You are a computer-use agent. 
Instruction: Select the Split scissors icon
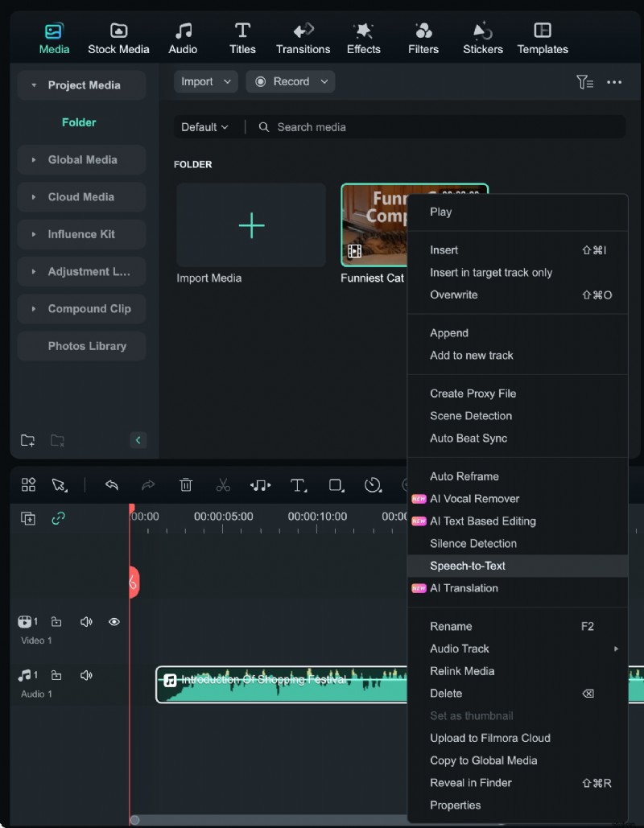(223, 485)
